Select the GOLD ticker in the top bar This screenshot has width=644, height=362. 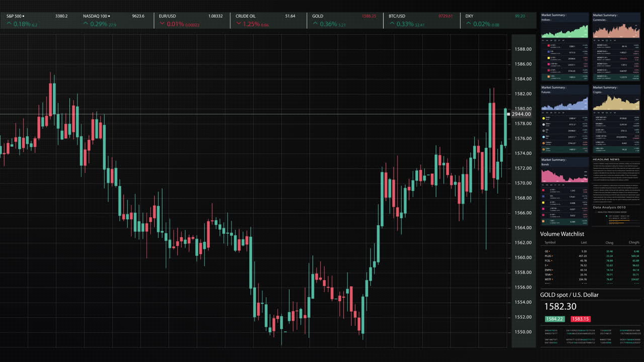tap(317, 16)
